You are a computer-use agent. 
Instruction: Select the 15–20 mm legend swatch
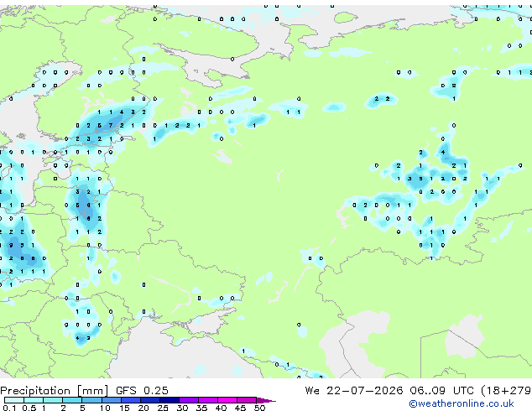click(131, 400)
